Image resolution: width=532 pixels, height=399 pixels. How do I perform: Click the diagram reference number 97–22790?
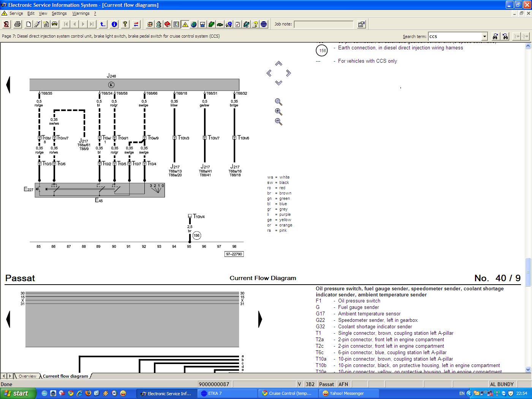tap(234, 254)
